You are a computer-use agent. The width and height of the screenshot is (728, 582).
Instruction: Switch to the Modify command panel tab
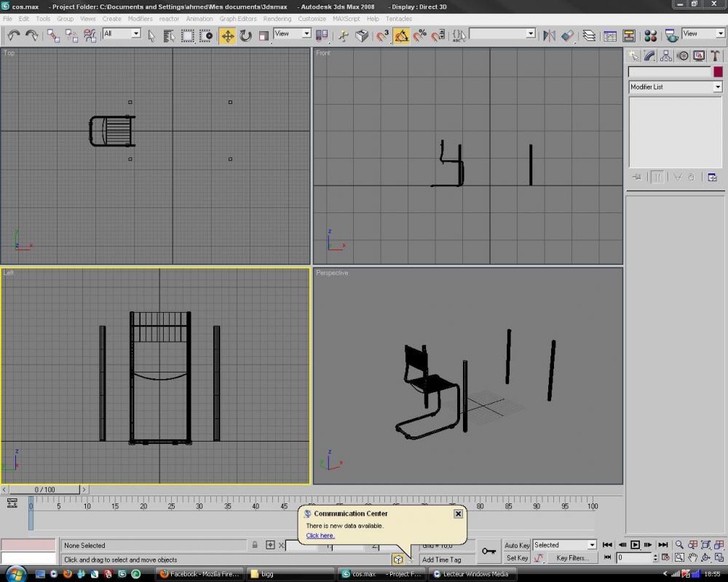click(649, 56)
